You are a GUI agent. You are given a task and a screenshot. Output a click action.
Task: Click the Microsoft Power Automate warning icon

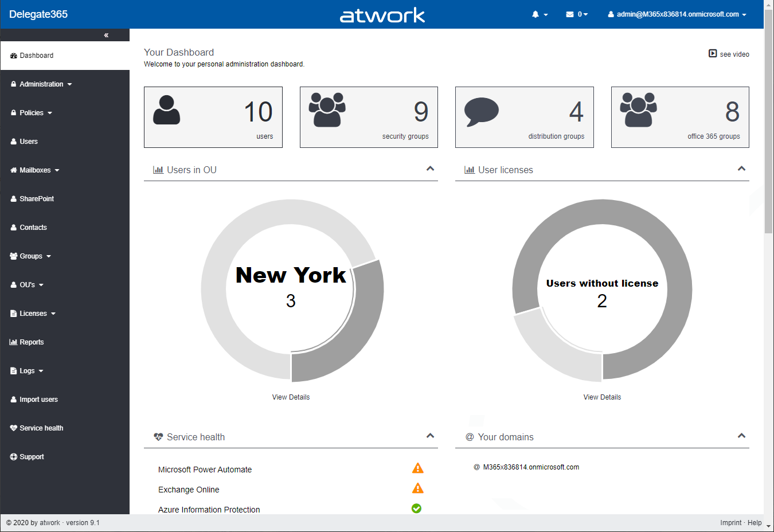tap(417, 468)
